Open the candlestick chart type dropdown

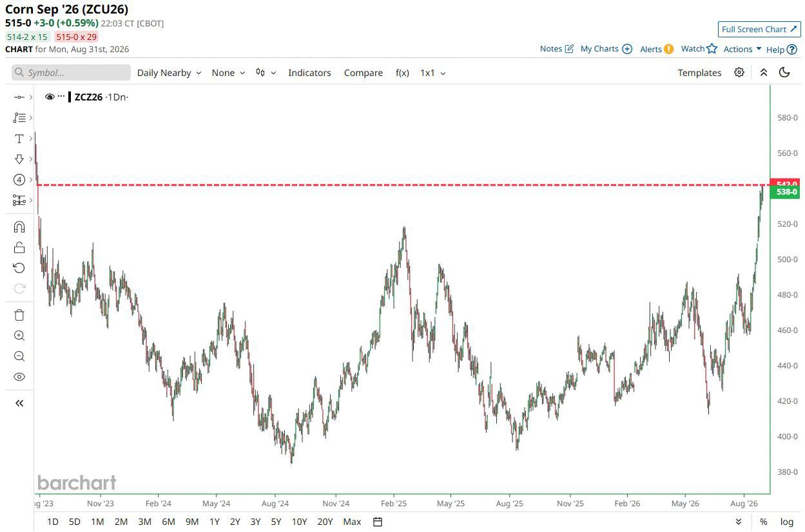tap(266, 73)
